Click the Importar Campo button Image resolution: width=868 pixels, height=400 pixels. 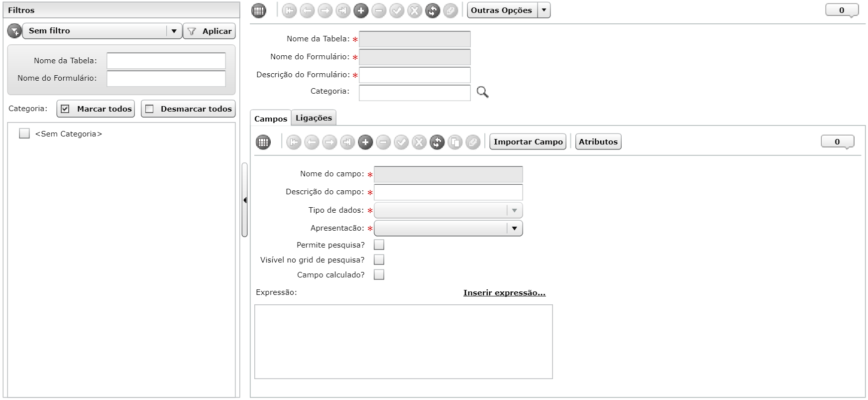(x=528, y=141)
